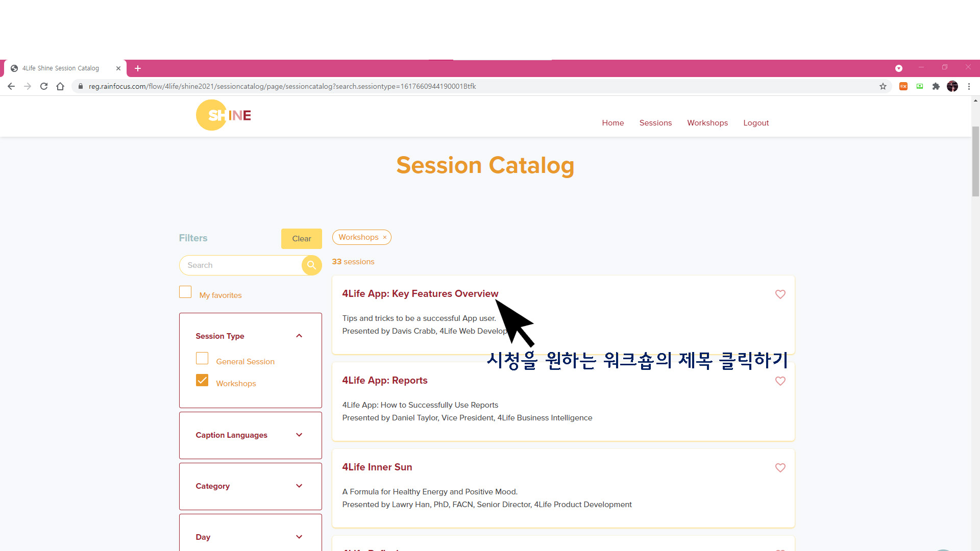Close the 4Life Shine Session Catalog tab
The height and width of the screenshot is (551, 980).
118,68
